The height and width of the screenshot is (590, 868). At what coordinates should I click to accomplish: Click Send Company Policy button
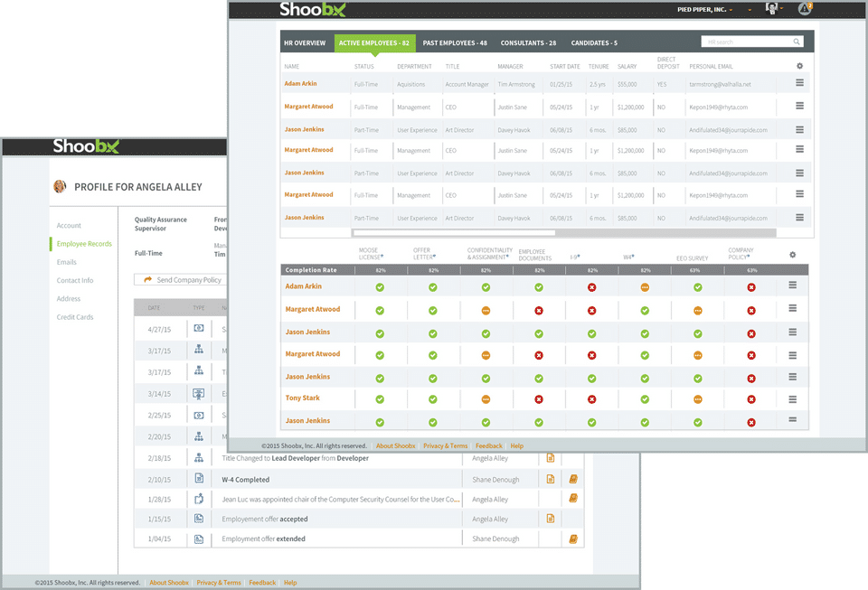coord(181,280)
